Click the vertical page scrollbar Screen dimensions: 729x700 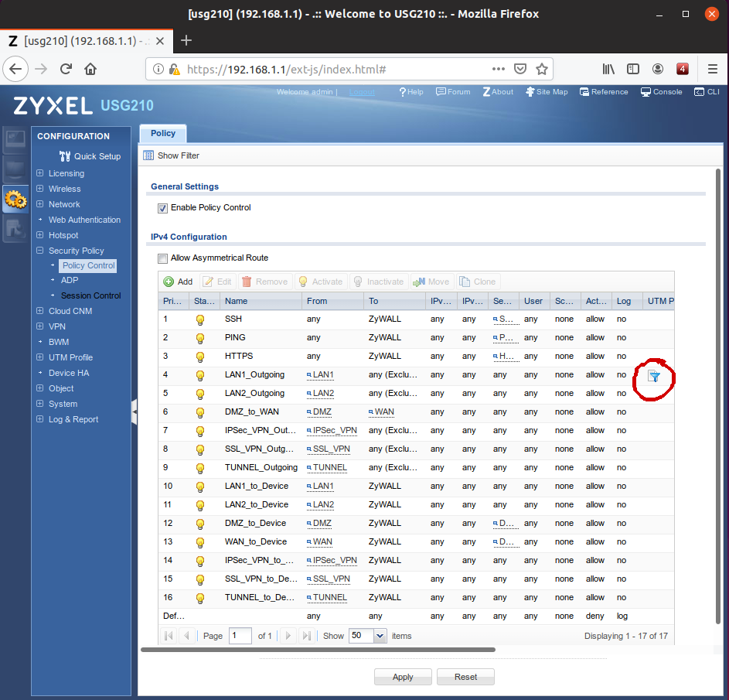(718, 395)
